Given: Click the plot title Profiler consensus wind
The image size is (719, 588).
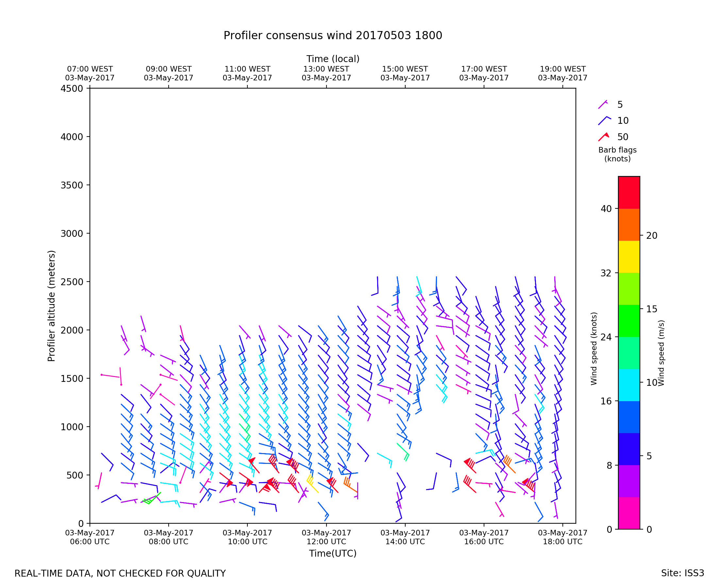Looking at the screenshot, I should [333, 36].
